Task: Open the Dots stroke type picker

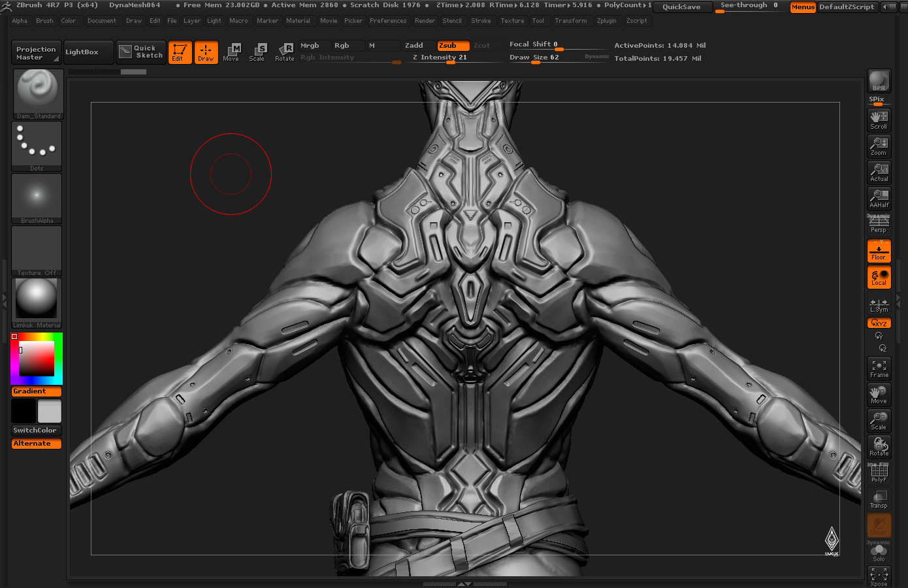Action: click(37, 146)
